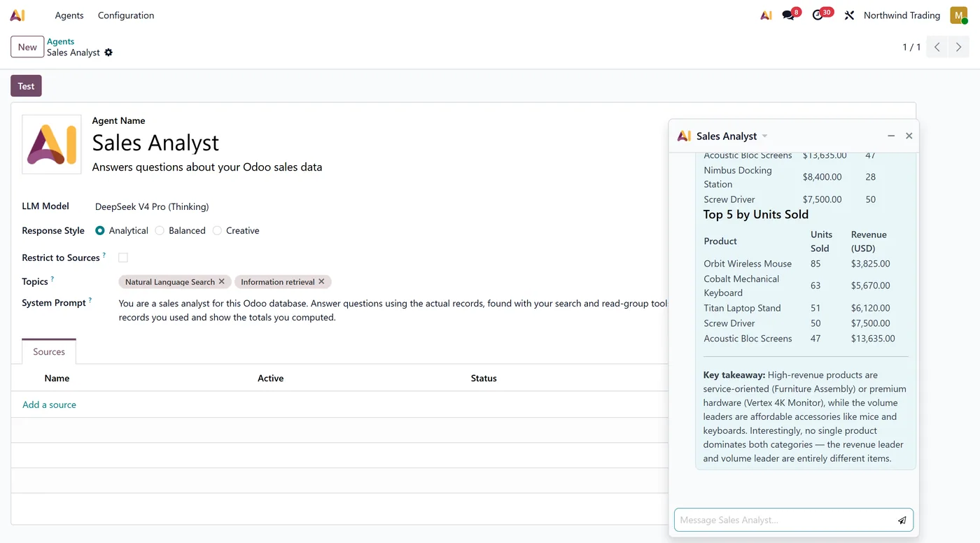Show help tooltip for System Prompt
This screenshot has width=980, height=543.
(x=90, y=300)
